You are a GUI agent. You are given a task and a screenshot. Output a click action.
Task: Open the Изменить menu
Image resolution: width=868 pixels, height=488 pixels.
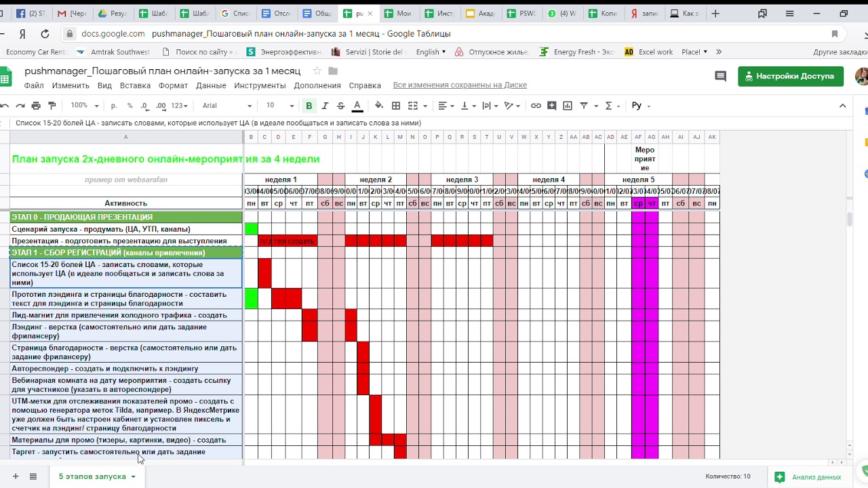pos(71,85)
